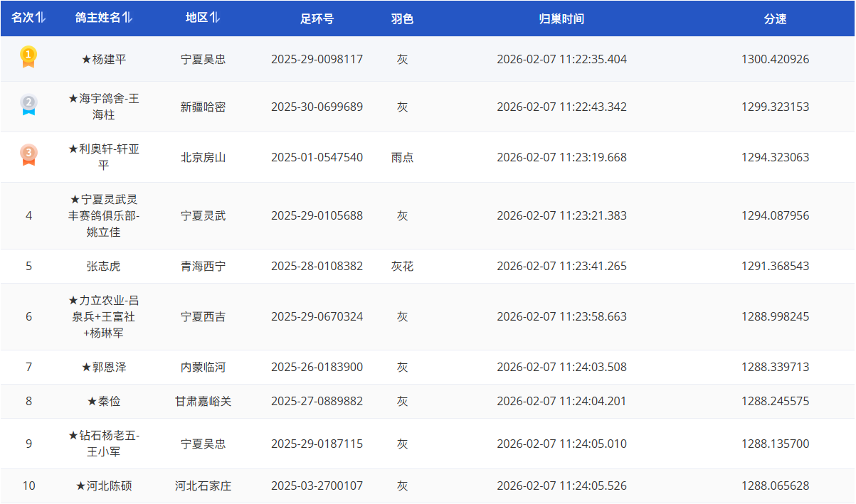Open owner 海宇鸽舍-王海柱 entry
The image size is (856, 504).
(104, 107)
